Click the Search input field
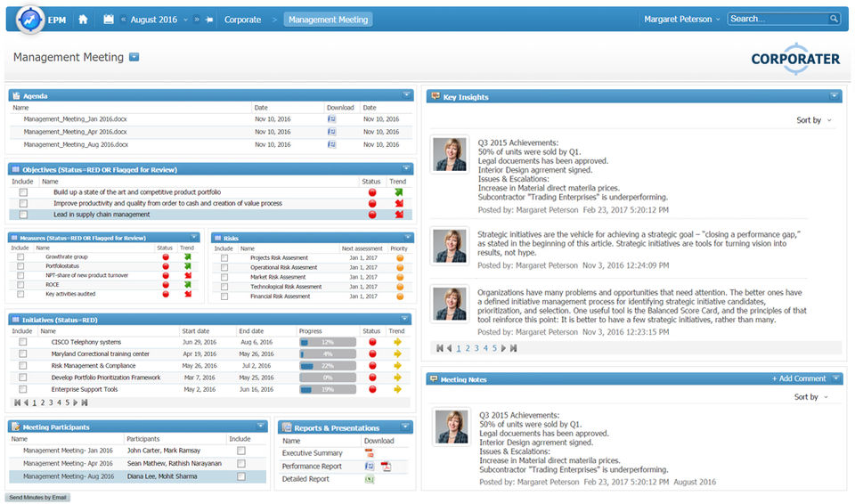The image size is (855, 504). pyautogui.click(x=778, y=19)
